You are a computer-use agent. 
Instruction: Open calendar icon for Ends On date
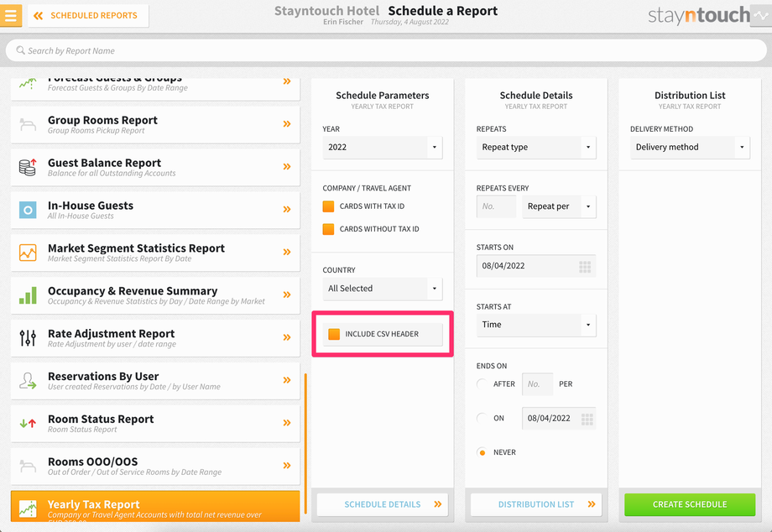(x=587, y=419)
